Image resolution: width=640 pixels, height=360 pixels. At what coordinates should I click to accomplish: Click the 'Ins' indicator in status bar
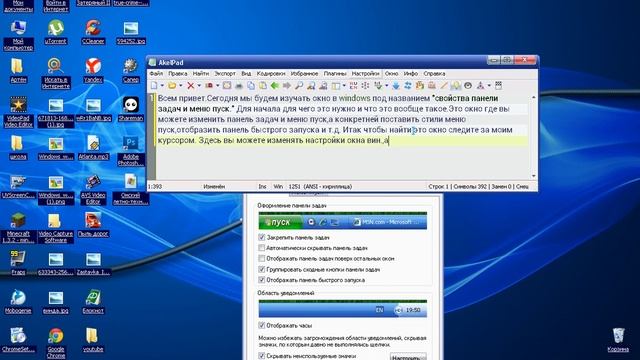(262, 187)
